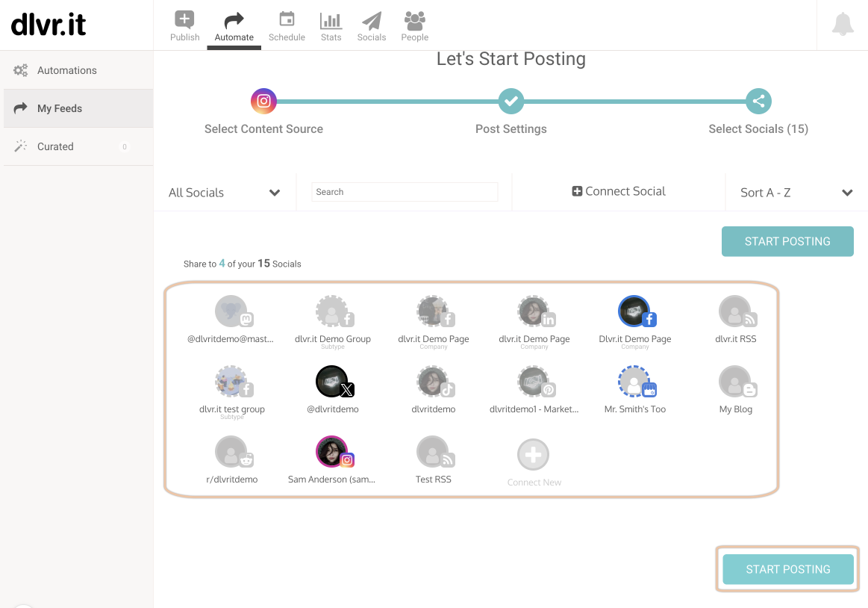Toggle the deselected dlvr.it Demo Page Facebook account
The width and height of the screenshot is (868, 608).
point(433,311)
